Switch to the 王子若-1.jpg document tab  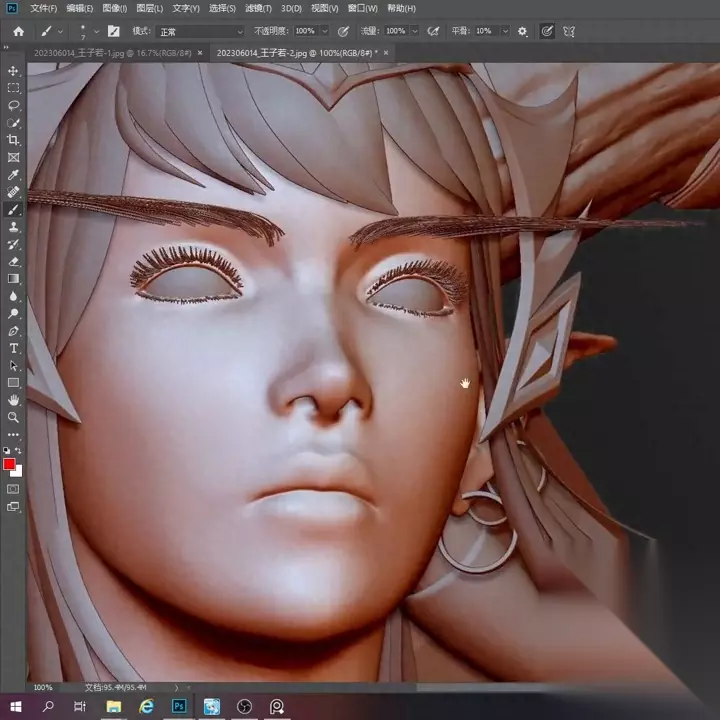point(110,51)
